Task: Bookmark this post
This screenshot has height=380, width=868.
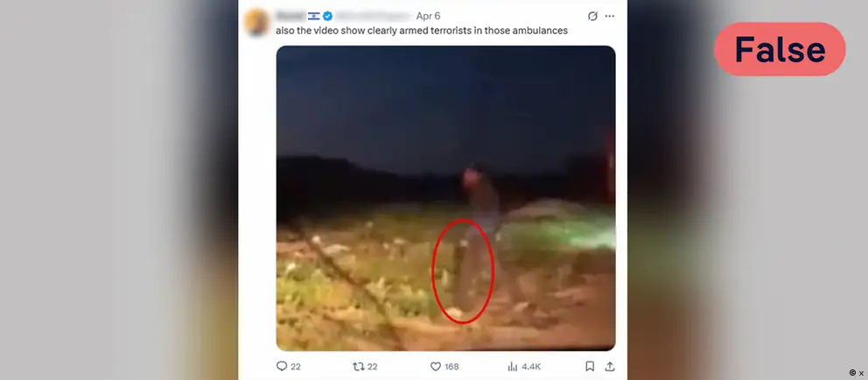Action: 590,366
